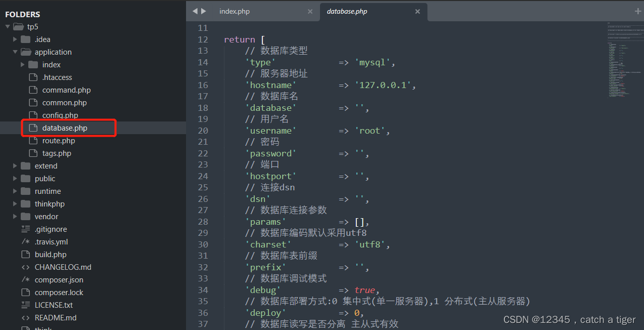Collapse the application folder

click(15, 52)
